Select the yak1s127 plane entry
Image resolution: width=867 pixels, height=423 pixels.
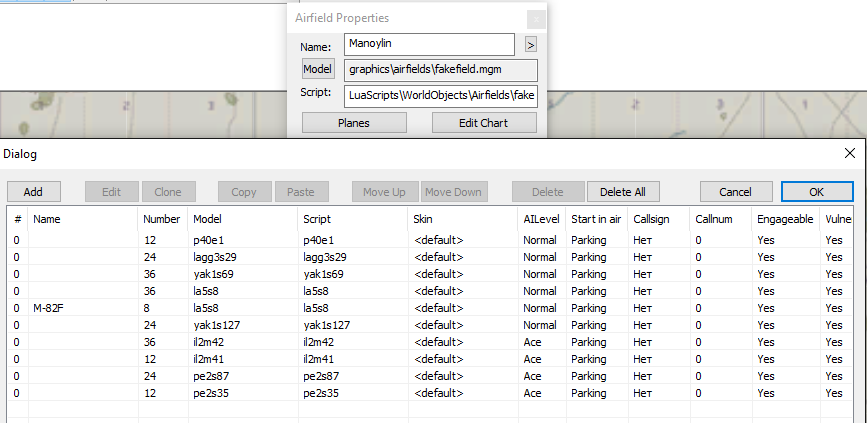pos(431,325)
